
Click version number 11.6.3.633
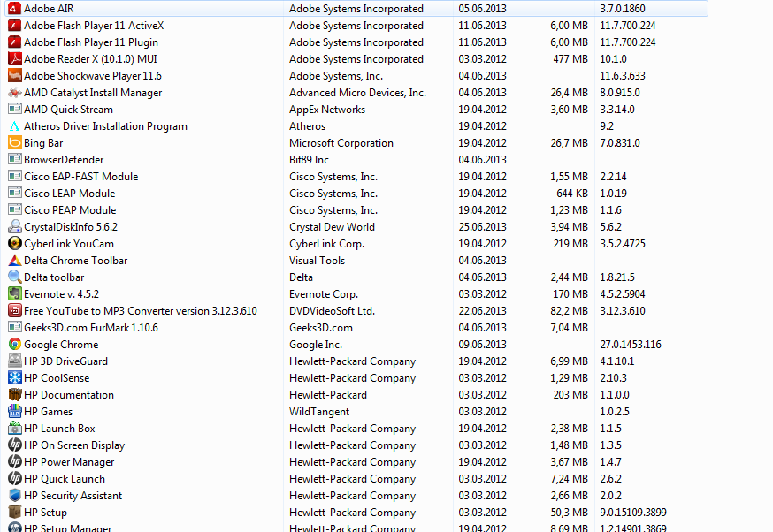pyautogui.click(x=623, y=75)
